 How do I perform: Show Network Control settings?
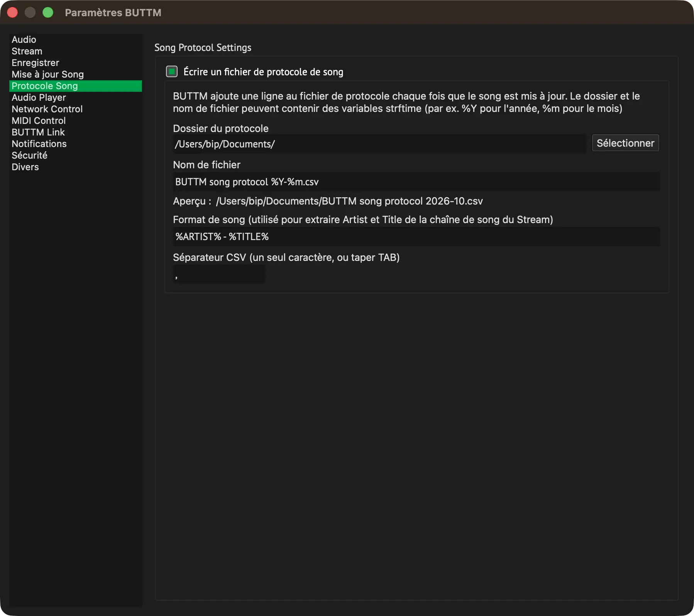[76, 109]
